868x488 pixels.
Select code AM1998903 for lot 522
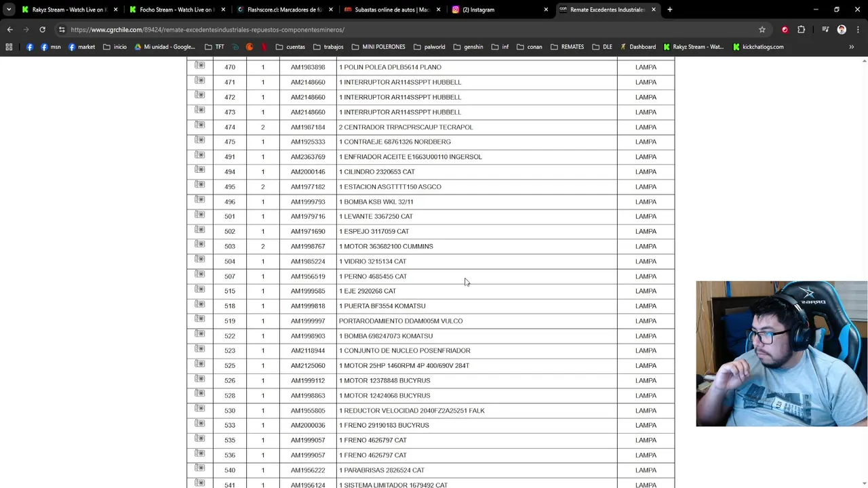click(308, 336)
